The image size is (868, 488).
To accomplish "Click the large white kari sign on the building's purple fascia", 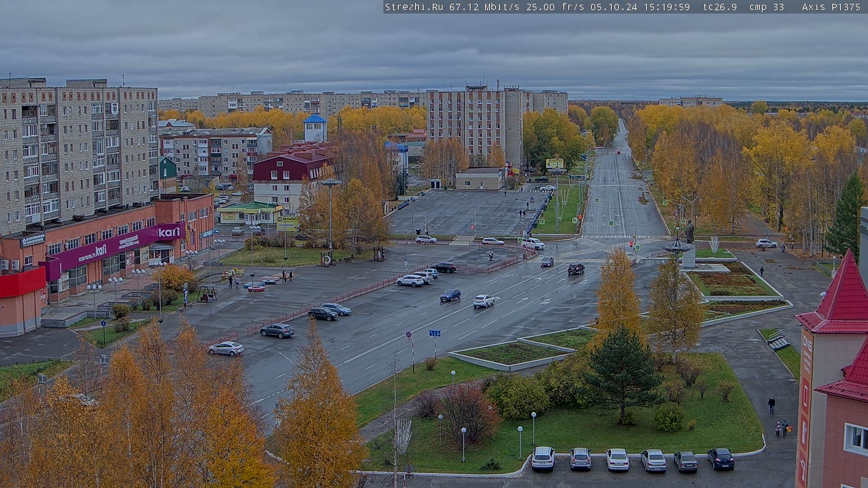I will (x=169, y=232).
